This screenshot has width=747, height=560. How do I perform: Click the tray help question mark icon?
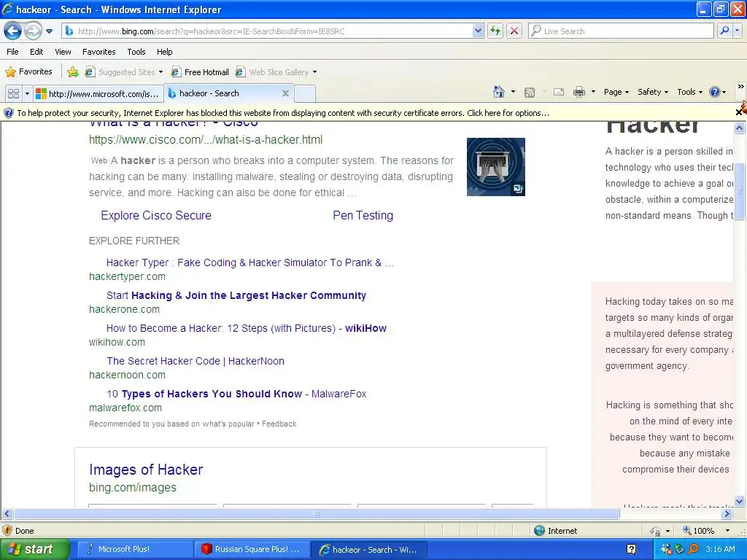coord(631,550)
